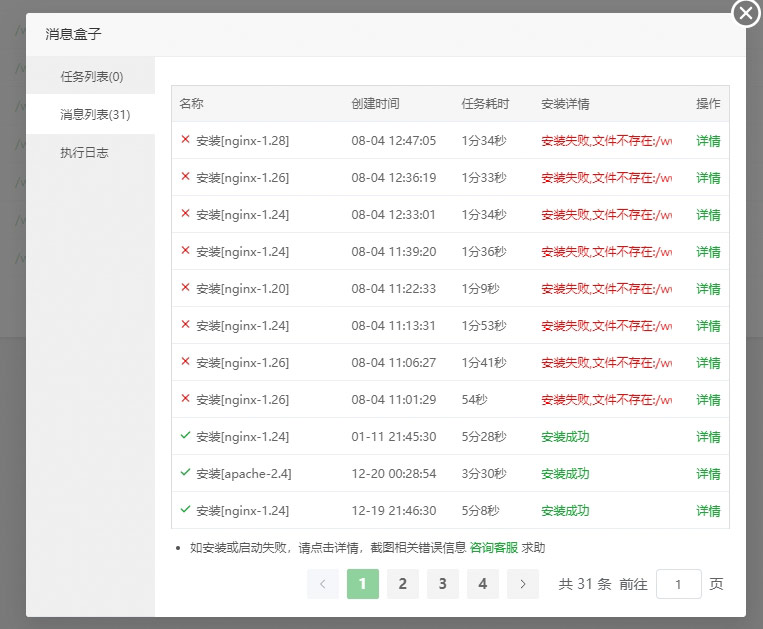The width and height of the screenshot is (763, 629).
Task: View 详情 for nginx-1.24 at 11:39:20
Action: (x=708, y=252)
